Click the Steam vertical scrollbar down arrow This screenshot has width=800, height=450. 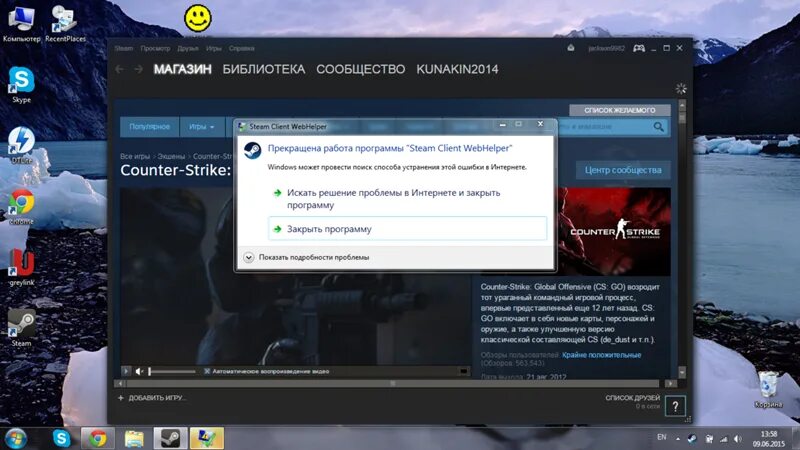(x=682, y=372)
